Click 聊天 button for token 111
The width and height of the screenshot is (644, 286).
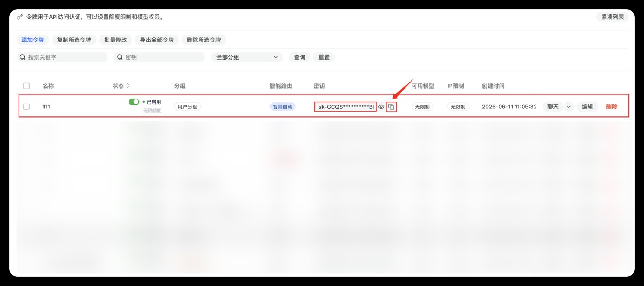point(553,107)
